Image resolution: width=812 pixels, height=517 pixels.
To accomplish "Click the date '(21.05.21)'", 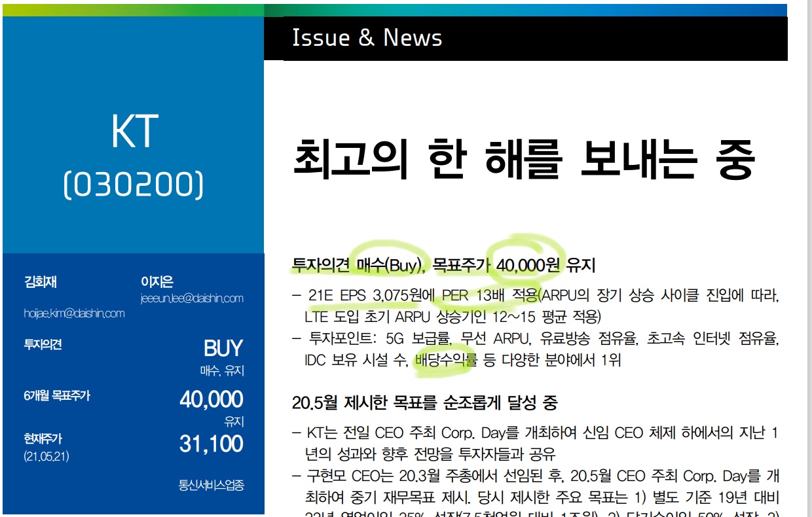I will (x=47, y=455).
